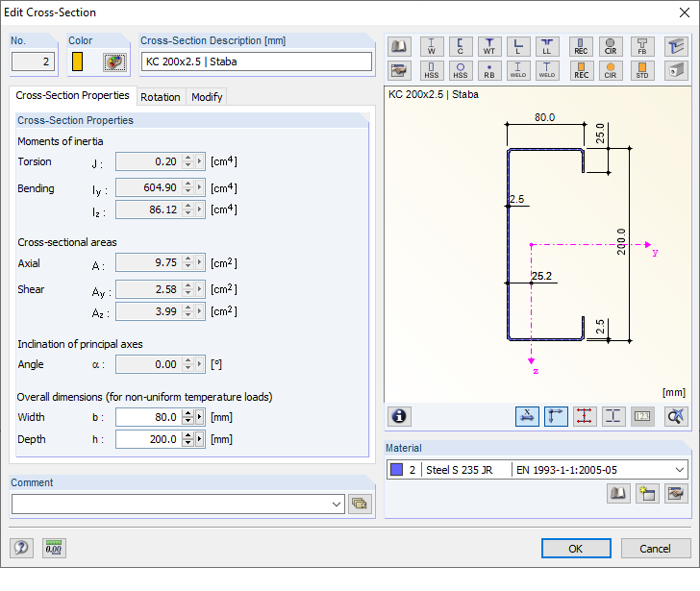Choose the gray REC rectangle section

click(581, 46)
